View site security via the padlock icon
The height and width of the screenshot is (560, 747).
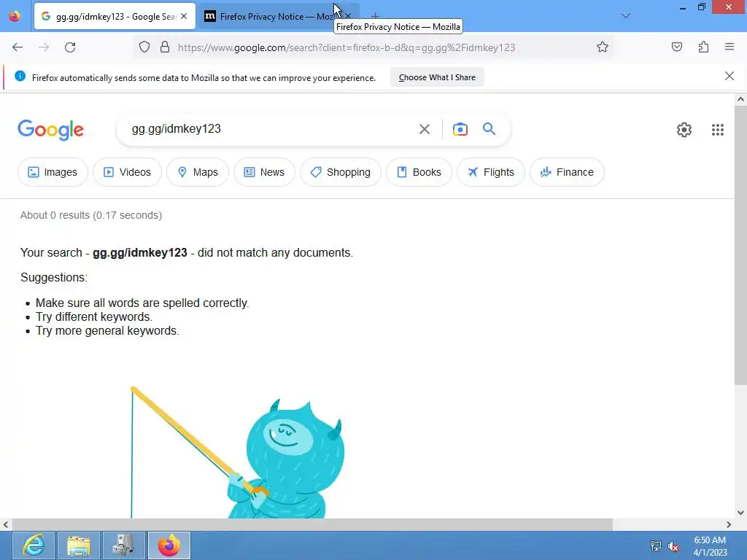pos(165,47)
